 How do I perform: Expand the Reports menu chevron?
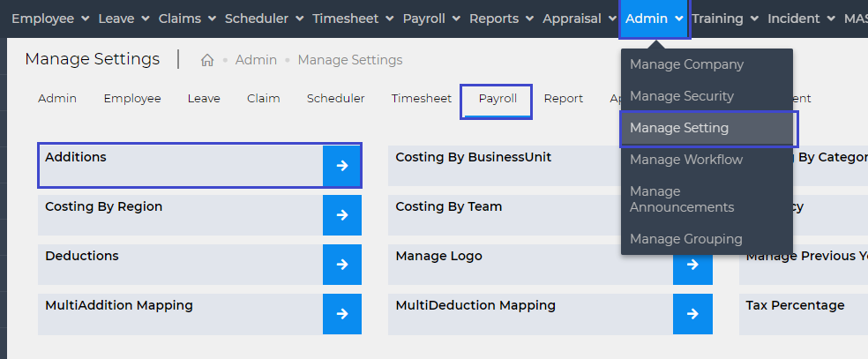(529, 19)
